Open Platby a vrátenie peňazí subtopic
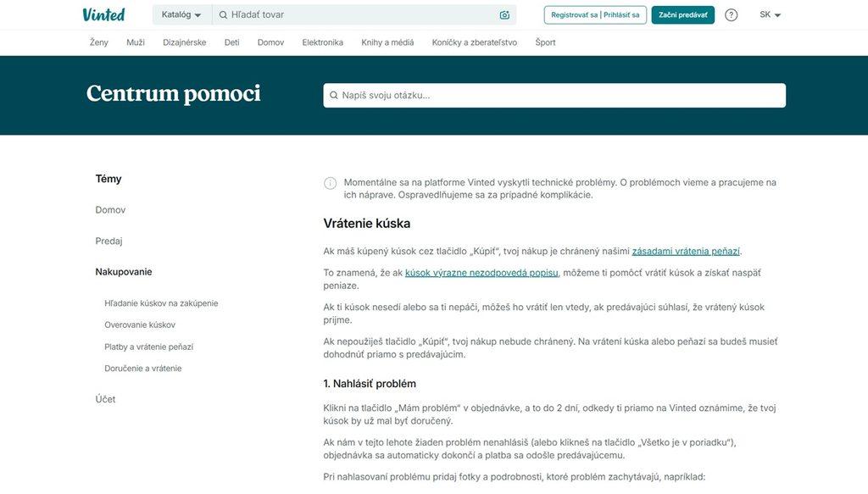This screenshot has width=868, height=494. [149, 347]
